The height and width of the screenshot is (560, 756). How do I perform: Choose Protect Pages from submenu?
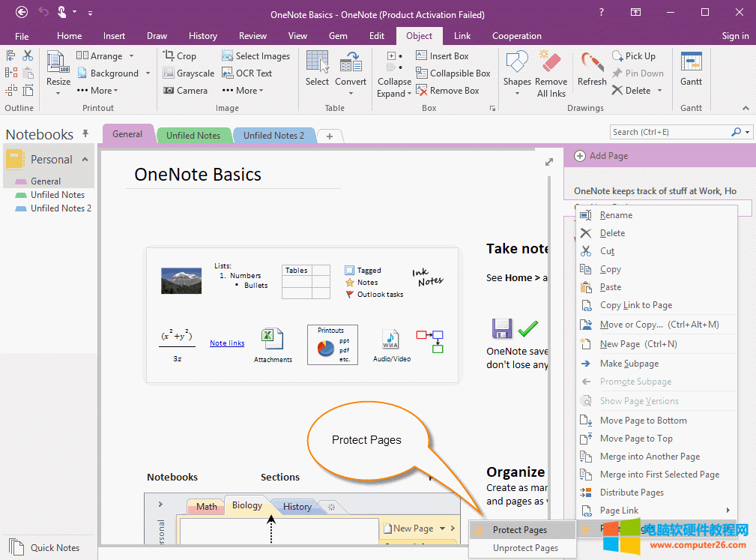tap(519, 530)
